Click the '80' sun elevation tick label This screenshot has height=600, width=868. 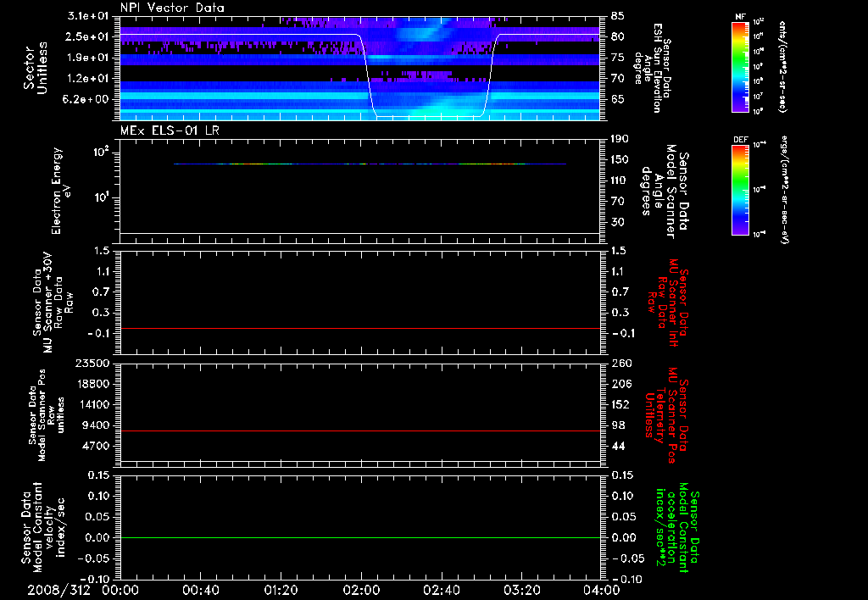point(618,36)
